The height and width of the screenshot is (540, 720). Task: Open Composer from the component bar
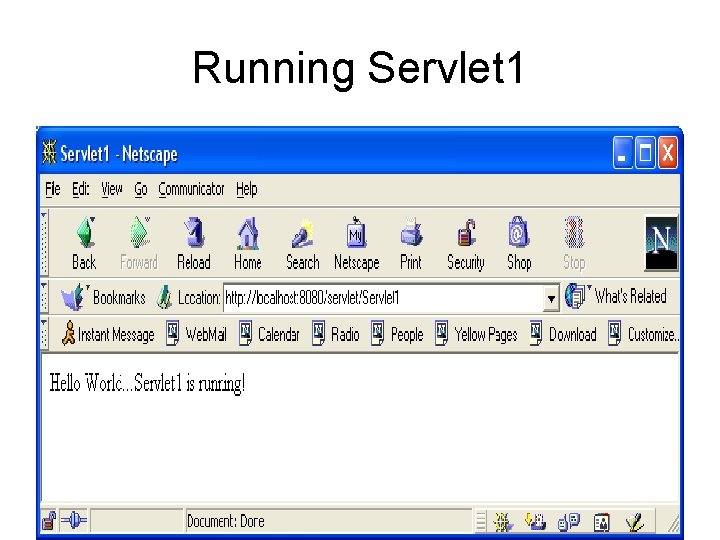635,522
